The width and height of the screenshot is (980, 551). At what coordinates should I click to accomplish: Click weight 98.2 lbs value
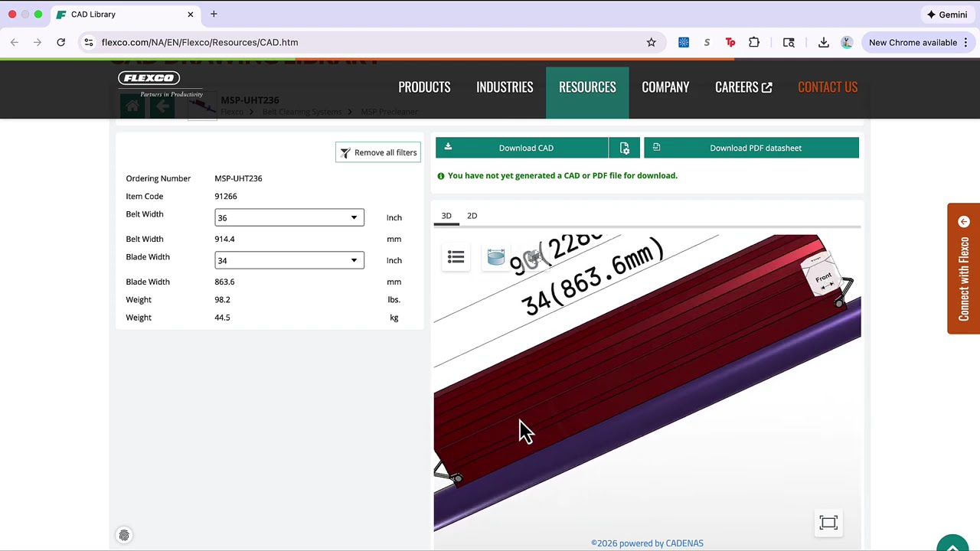pyautogui.click(x=222, y=299)
